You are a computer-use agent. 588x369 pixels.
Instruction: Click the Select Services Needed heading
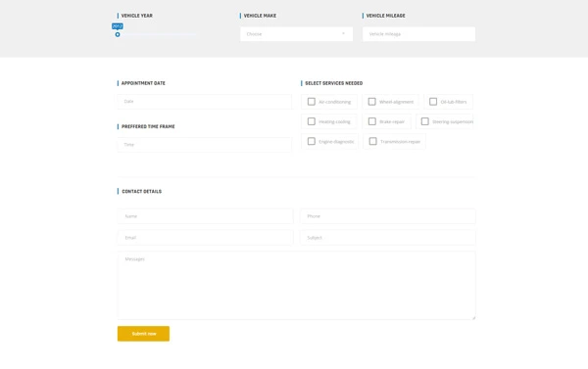tap(334, 83)
